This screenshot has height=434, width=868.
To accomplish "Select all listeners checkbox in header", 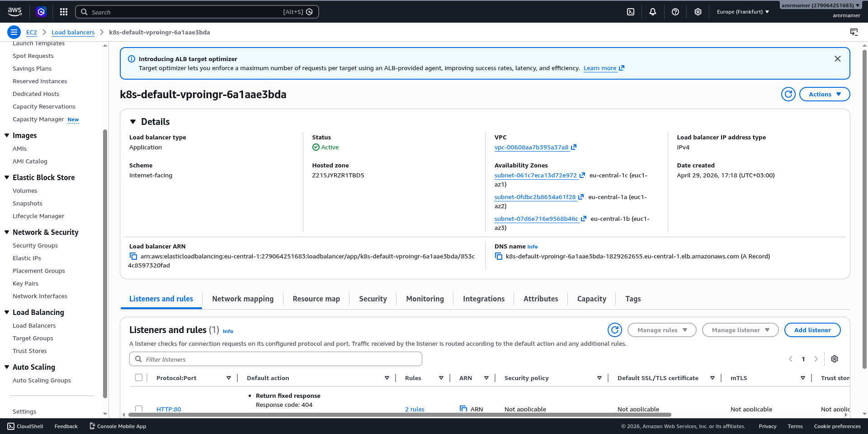I will pyautogui.click(x=139, y=377).
